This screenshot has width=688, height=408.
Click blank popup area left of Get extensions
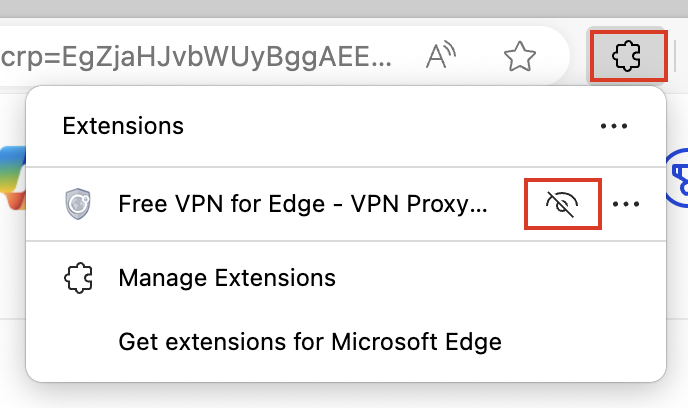[72, 342]
